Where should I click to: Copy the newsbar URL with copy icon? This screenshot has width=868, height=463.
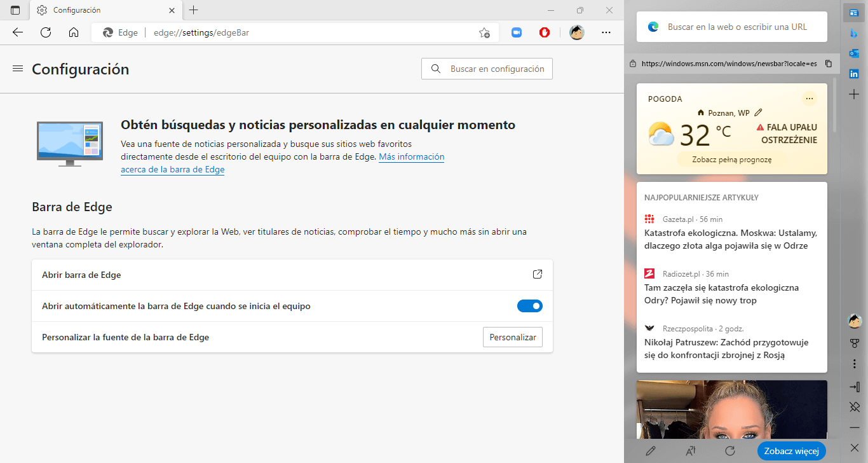[828, 64]
